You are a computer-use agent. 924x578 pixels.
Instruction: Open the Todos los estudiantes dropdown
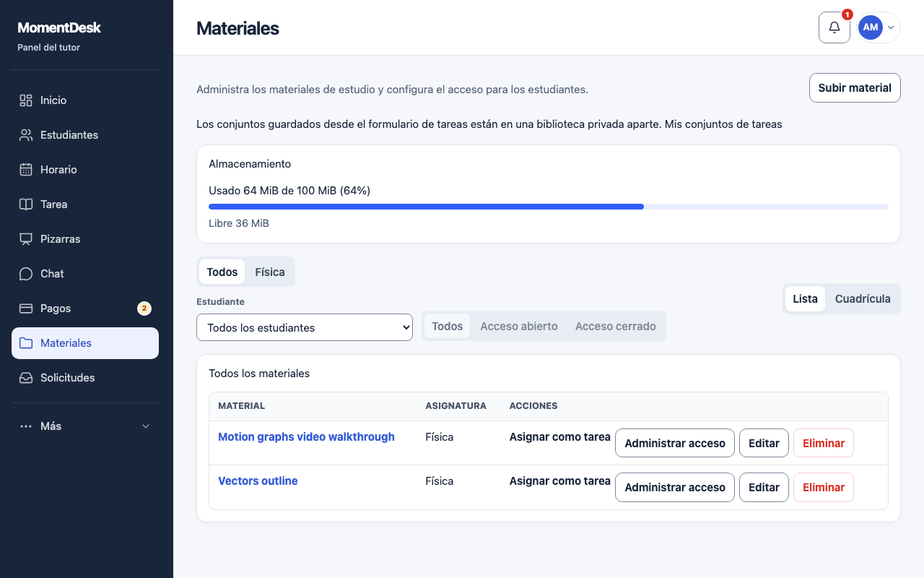[305, 327]
